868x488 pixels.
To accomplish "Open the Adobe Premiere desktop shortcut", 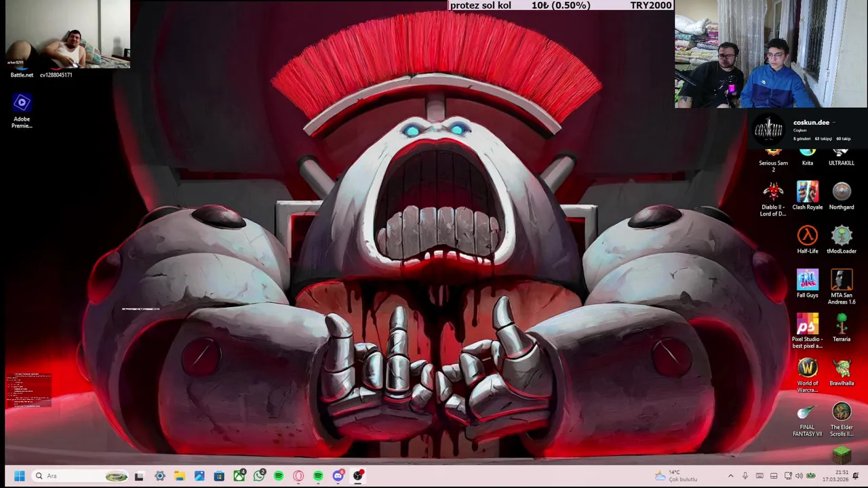I will tap(22, 110).
